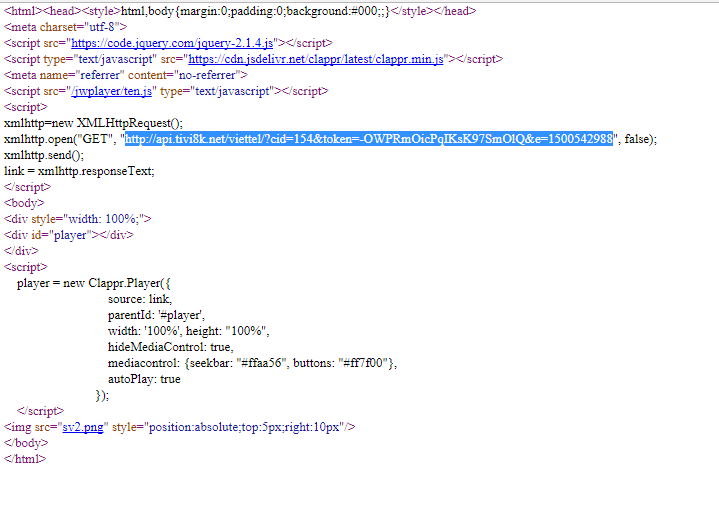Screen dimensions: 719x532
Task: Click the 'player = new Clappr.Player({' line
Action: click(x=94, y=283)
